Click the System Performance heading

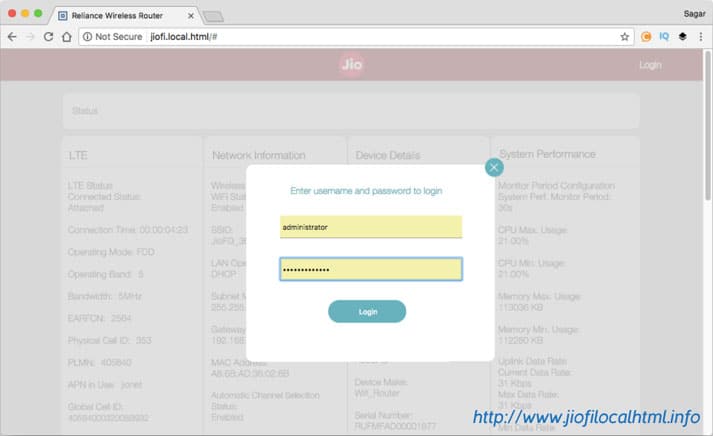[547, 154]
